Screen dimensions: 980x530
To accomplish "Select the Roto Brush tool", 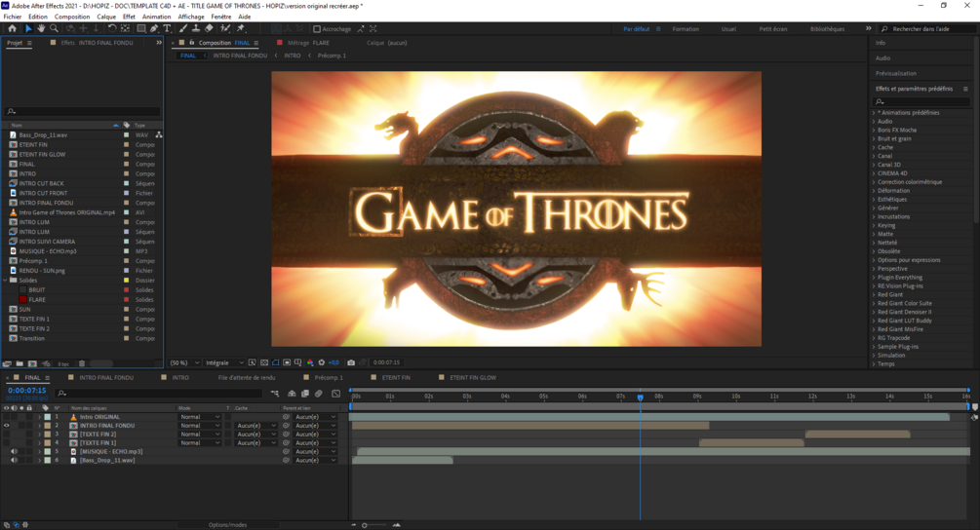I will [225, 28].
